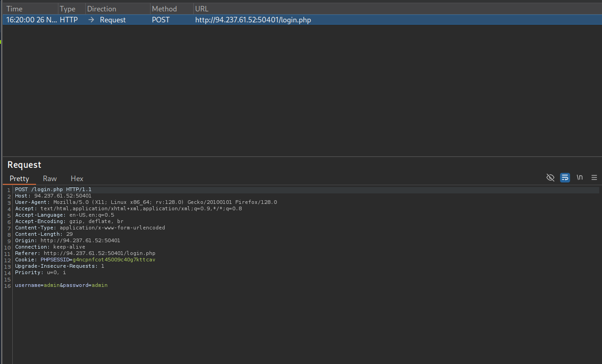Viewport: 602px width, 364px height.
Task: Click the User-Agent header line
Action: tap(146, 202)
